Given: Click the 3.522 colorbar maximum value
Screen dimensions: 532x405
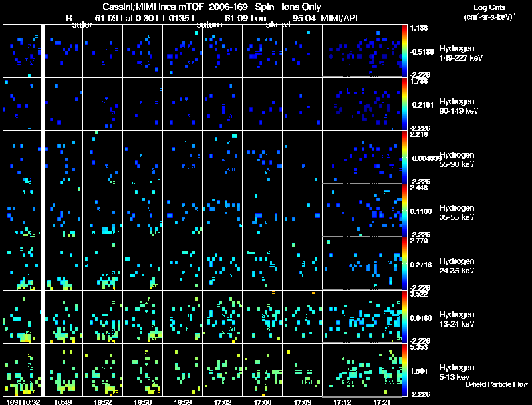Looking at the screenshot, I should [419, 294].
